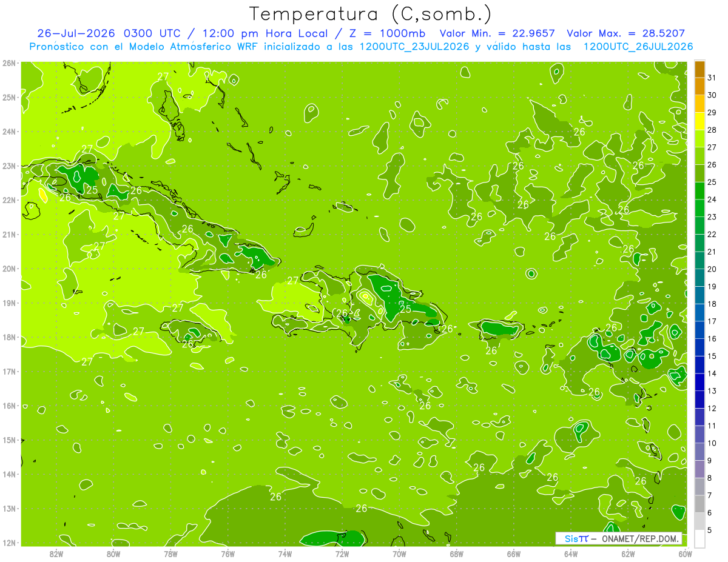This screenshot has width=728, height=562.
Task: Click the 22 label on the color scale
Action: tap(712, 234)
